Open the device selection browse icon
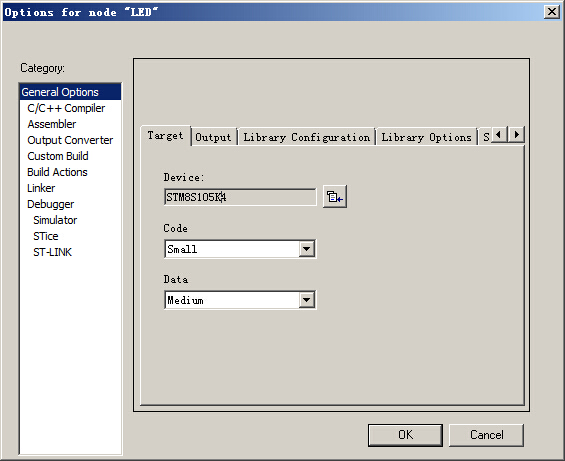 pyautogui.click(x=335, y=197)
